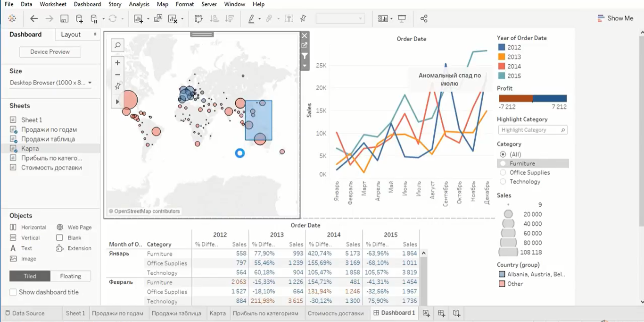Open map container More Options arrow
This screenshot has height=322, width=644.
pos(305,66)
